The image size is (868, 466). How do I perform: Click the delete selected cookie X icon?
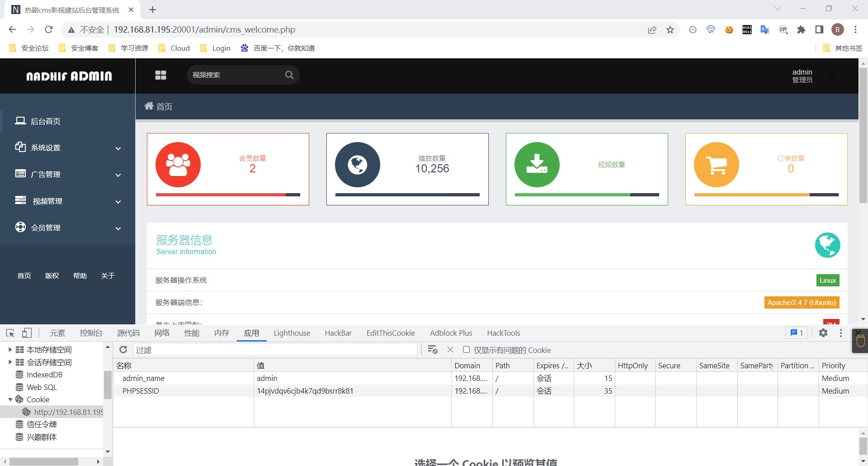pyautogui.click(x=450, y=350)
